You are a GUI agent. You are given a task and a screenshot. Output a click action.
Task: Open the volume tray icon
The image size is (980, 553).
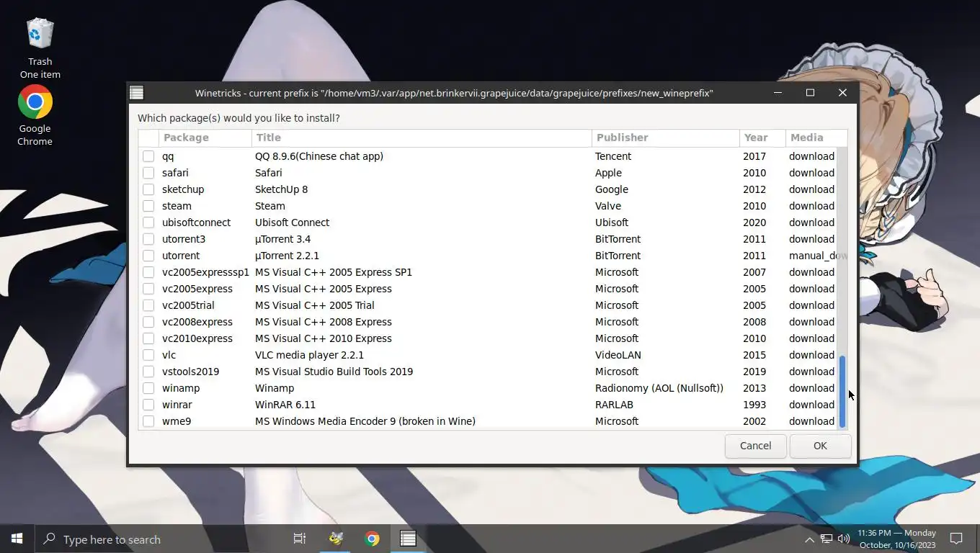click(x=844, y=539)
